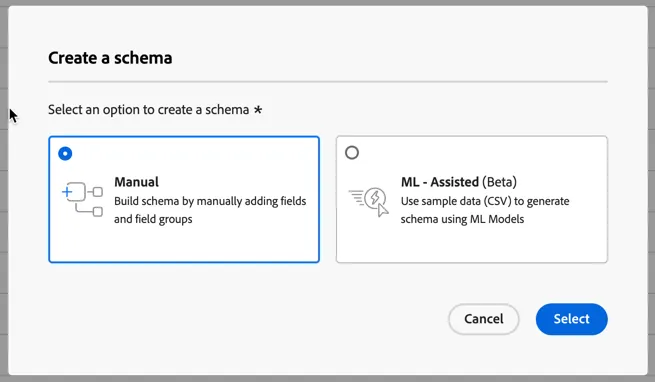The width and height of the screenshot is (655, 382).
Task: Click the description mentioning sample data (CSV)
Action: click(485, 210)
